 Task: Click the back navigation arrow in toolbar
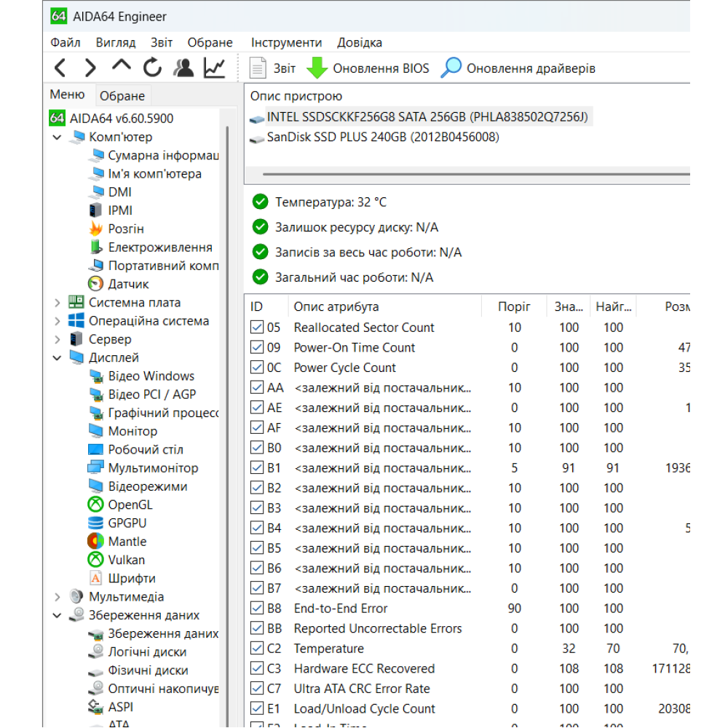click(x=60, y=68)
